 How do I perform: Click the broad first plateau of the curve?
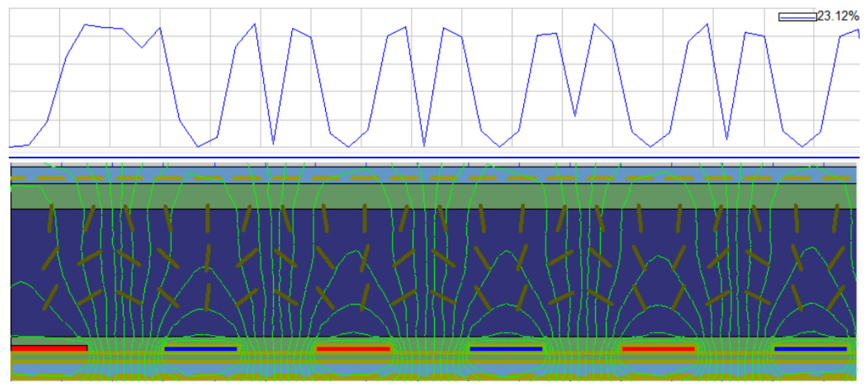pyautogui.click(x=109, y=28)
